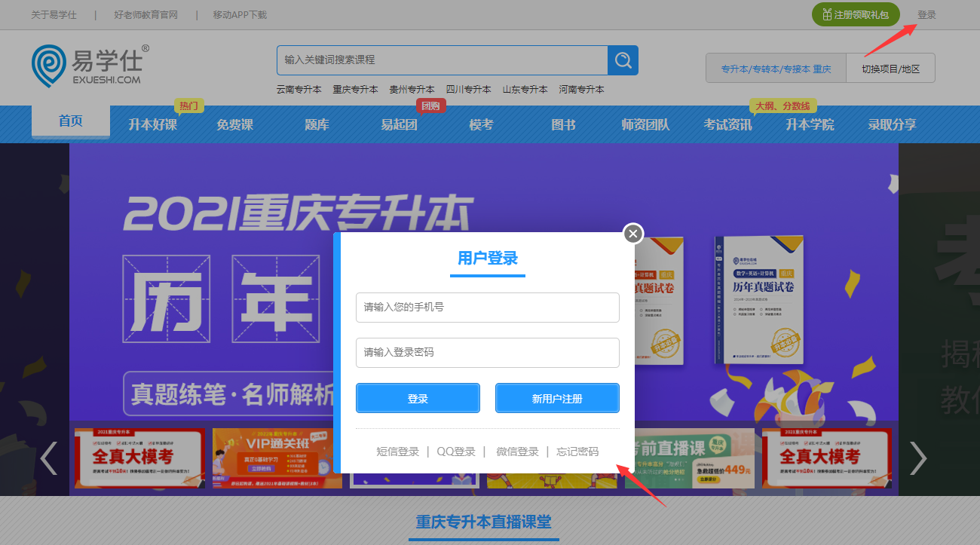The width and height of the screenshot is (980, 545).
Task: Go to the 题库 menu item
Action: pyautogui.click(x=317, y=124)
